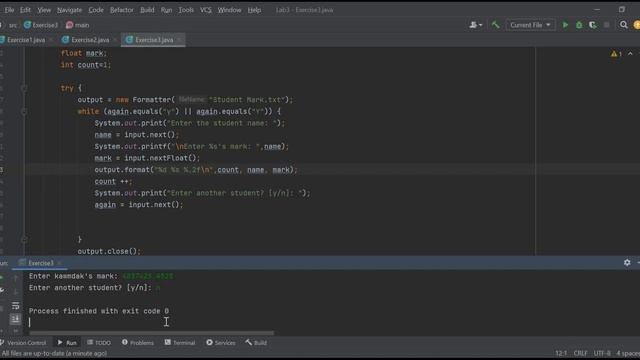Click main method in breadcrumb
This screenshot has width=640, height=360.
[78, 25]
